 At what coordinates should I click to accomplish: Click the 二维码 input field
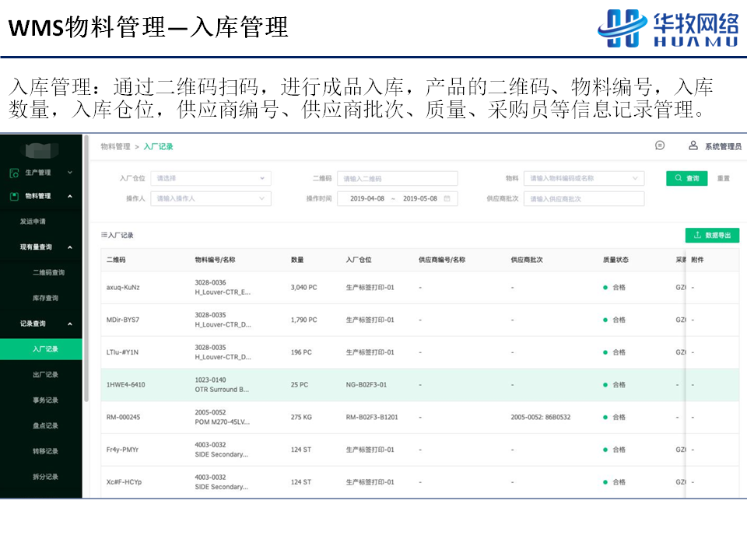coord(398,179)
